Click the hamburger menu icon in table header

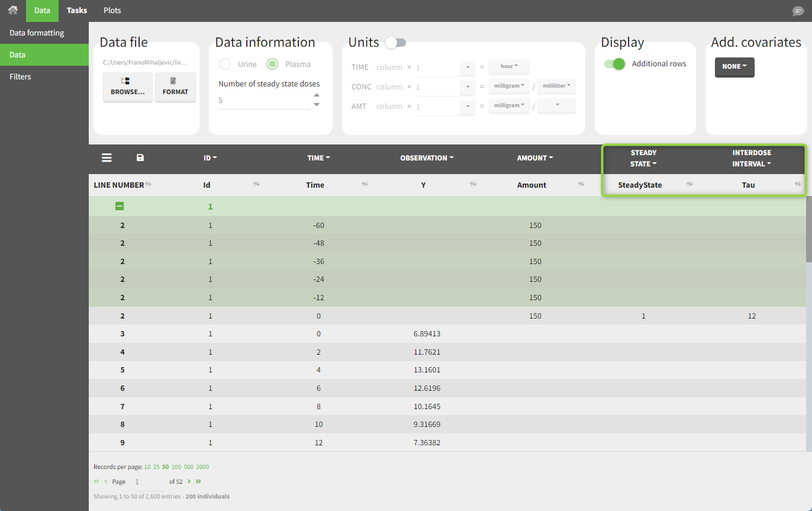coord(107,158)
